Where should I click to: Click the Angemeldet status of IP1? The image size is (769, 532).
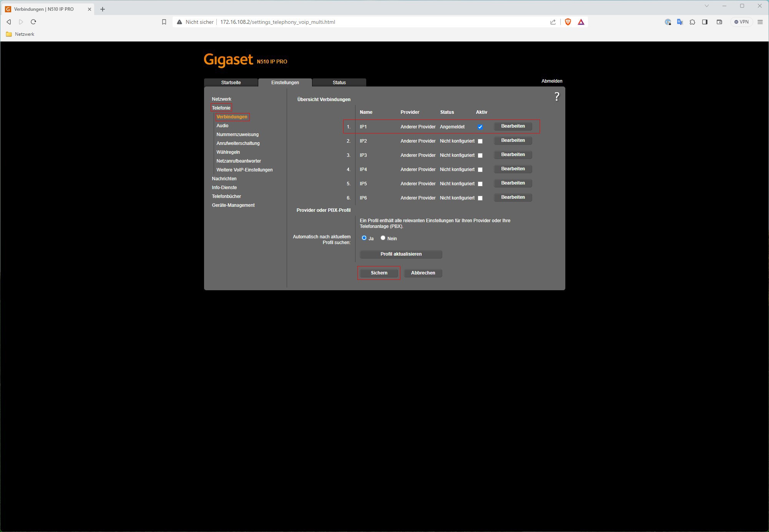452,127
